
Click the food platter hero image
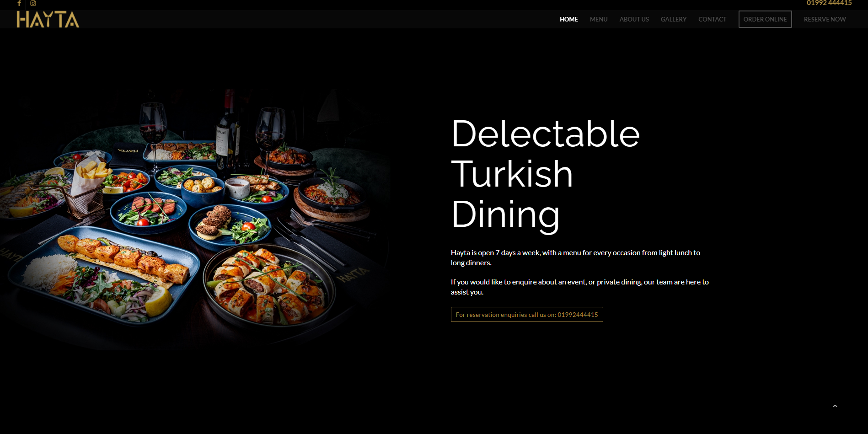(x=194, y=220)
